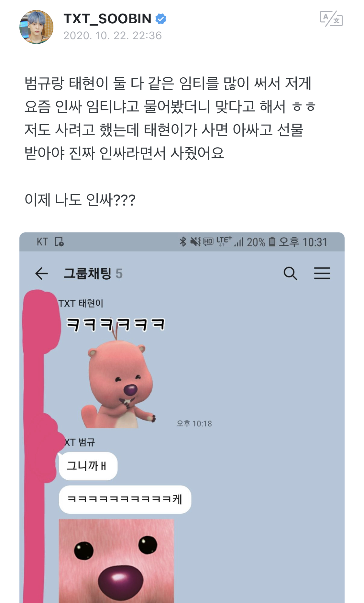Tap the back arrow in group chat
The width and height of the screenshot is (364, 603).
pyautogui.click(x=41, y=274)
